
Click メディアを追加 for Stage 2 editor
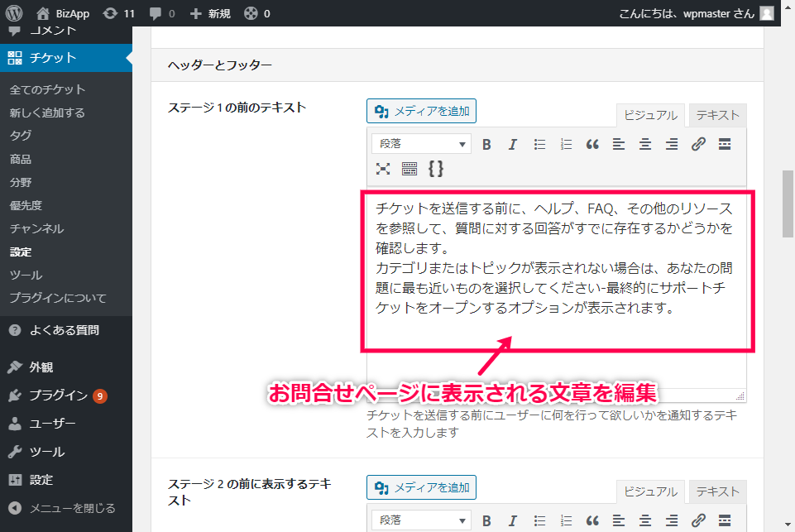pos(421,487)
